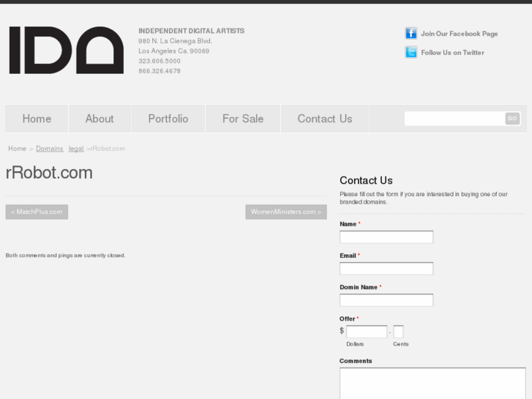Viewport: 532px width, 399px height.
Task: Click phone number 866.326.4678
Action: point(160,71)
